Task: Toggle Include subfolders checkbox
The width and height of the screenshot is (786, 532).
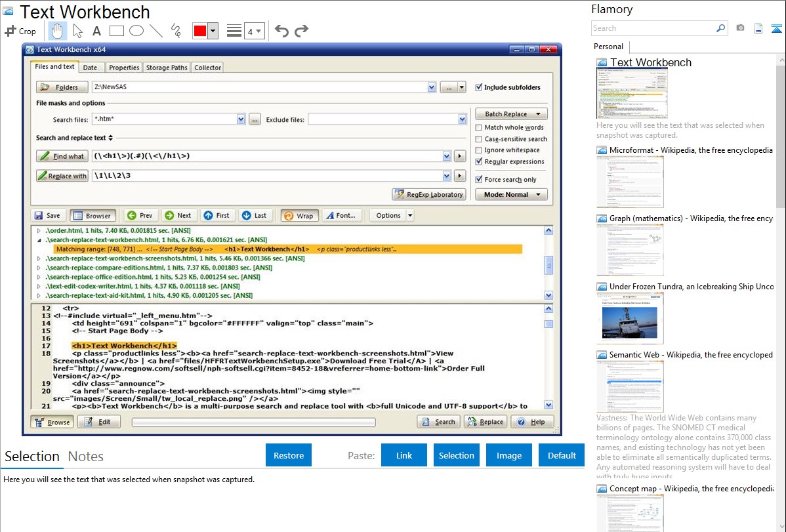Action: (x=479, y=87)
